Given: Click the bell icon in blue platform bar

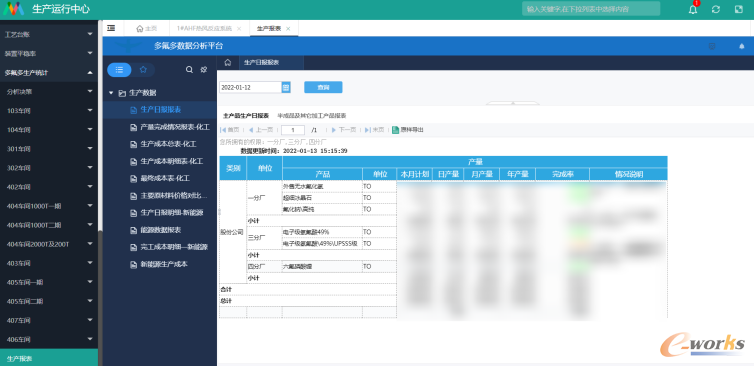Looking at the screenshot, I should tap(742, 46).
